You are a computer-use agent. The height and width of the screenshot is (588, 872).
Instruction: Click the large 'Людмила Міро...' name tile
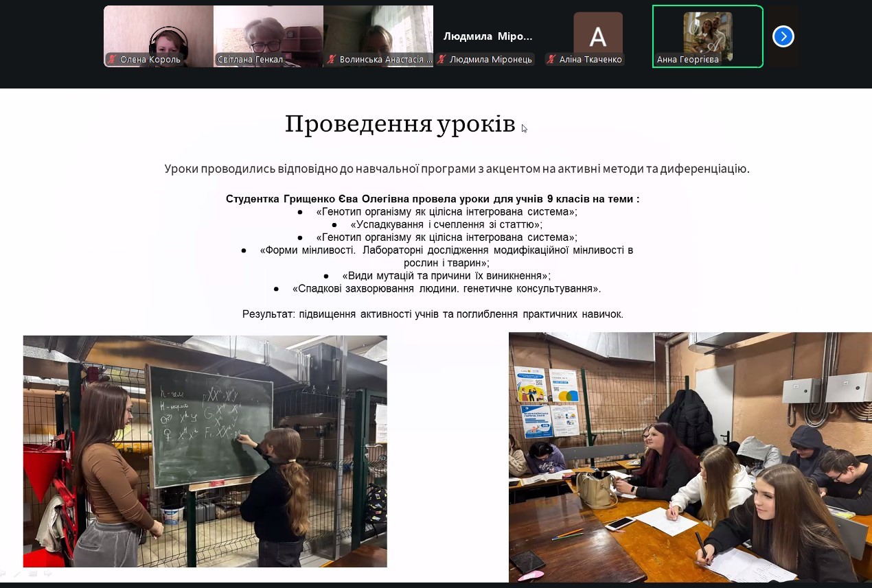coord(487,36)
